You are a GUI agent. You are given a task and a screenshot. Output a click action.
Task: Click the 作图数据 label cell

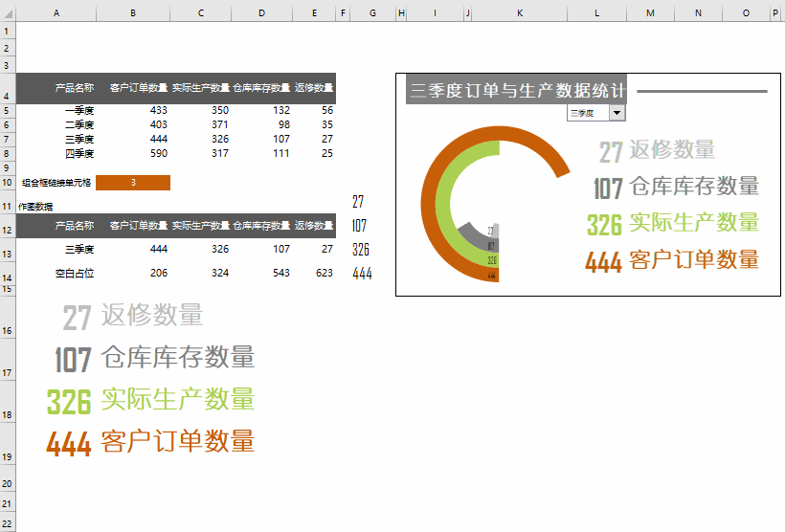click(x=35, y=206)
